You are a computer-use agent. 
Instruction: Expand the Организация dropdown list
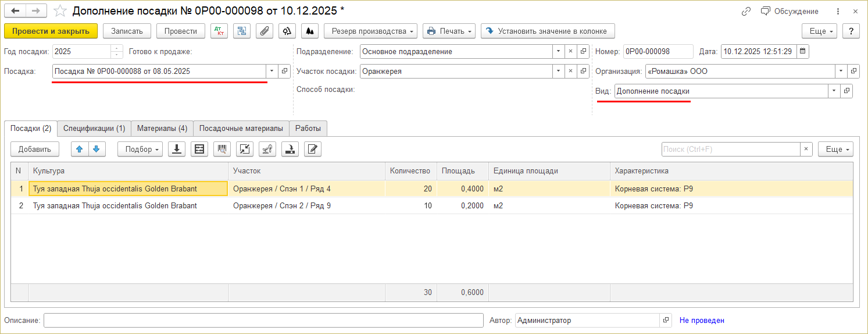[x=841, y=71]
